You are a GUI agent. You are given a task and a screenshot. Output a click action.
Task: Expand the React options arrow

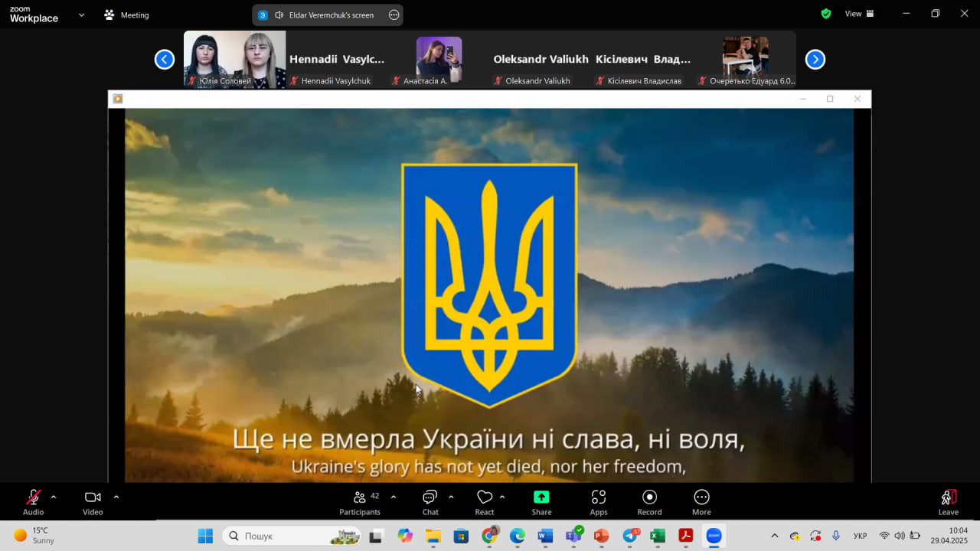[x=502, y=497]
